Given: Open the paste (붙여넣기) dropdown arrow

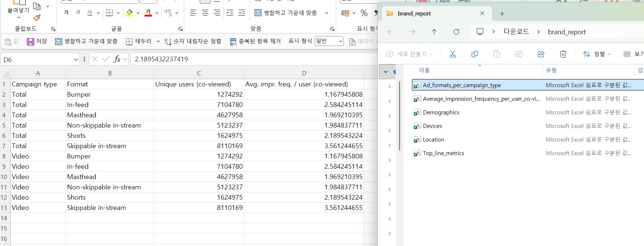Looking at the screenshot, I should [x=19, y=17].
